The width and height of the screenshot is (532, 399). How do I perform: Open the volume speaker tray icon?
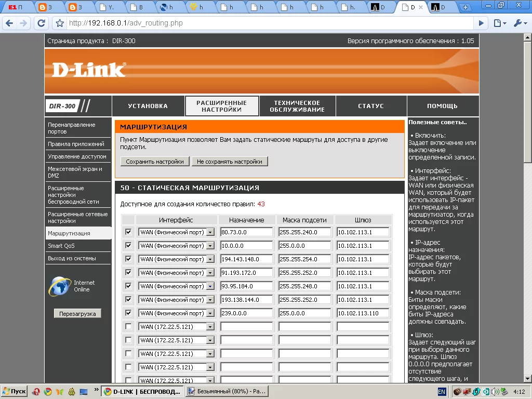[x=495, y=392]
